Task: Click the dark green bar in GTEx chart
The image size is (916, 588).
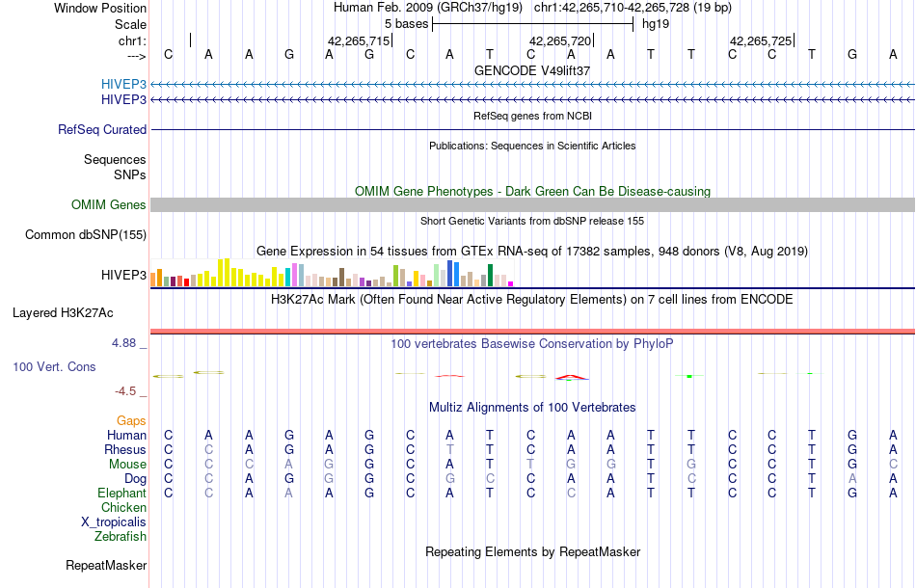Action: 490,275
